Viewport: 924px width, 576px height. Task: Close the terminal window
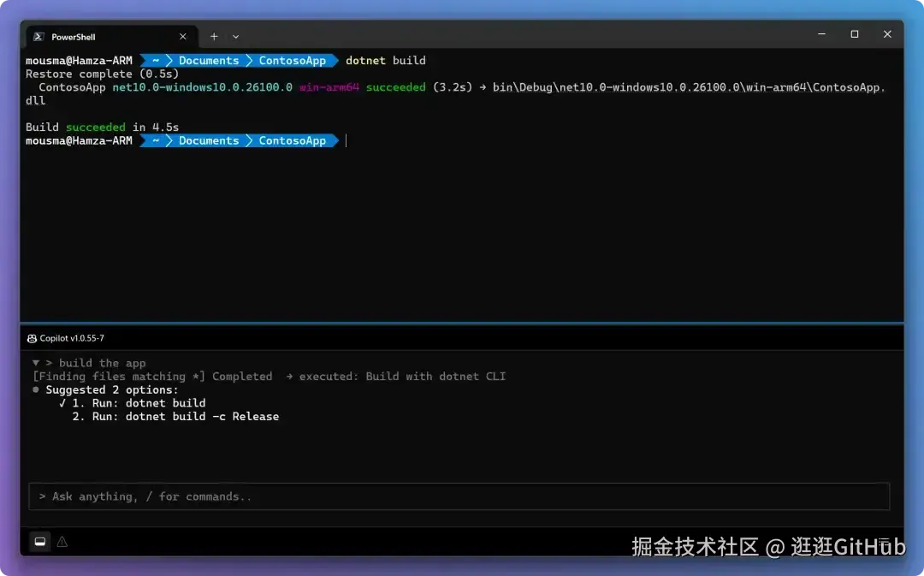[887, 34]
